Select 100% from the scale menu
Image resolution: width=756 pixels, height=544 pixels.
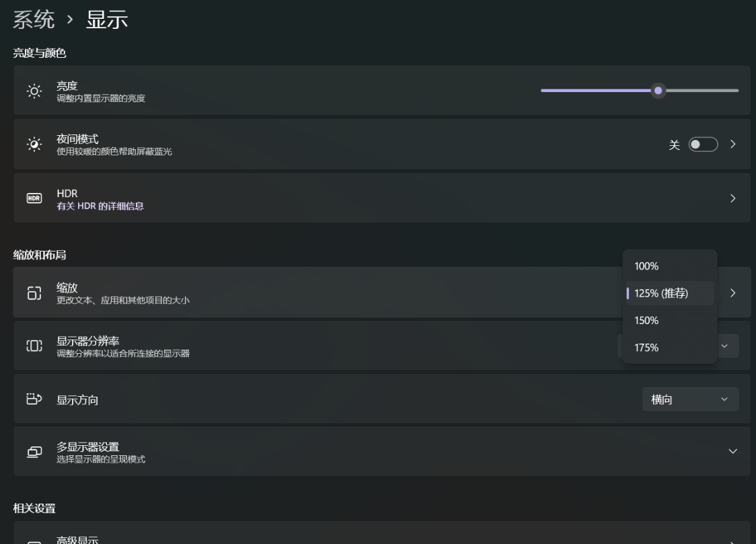coord(646,266)
